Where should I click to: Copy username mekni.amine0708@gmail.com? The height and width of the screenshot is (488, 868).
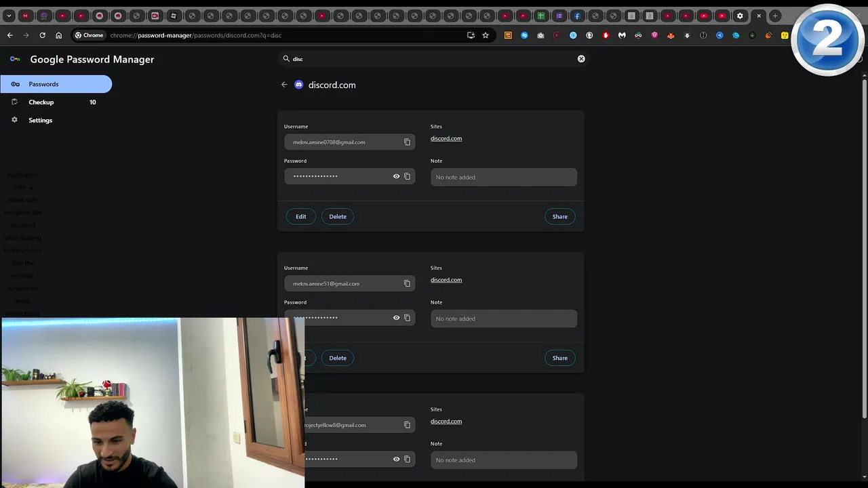[407, 142]
